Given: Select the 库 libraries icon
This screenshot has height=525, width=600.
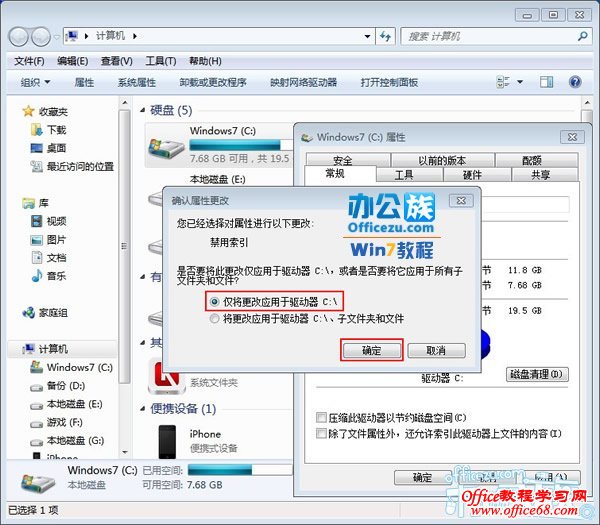Looking at the screenshot, I should point(28,203).
